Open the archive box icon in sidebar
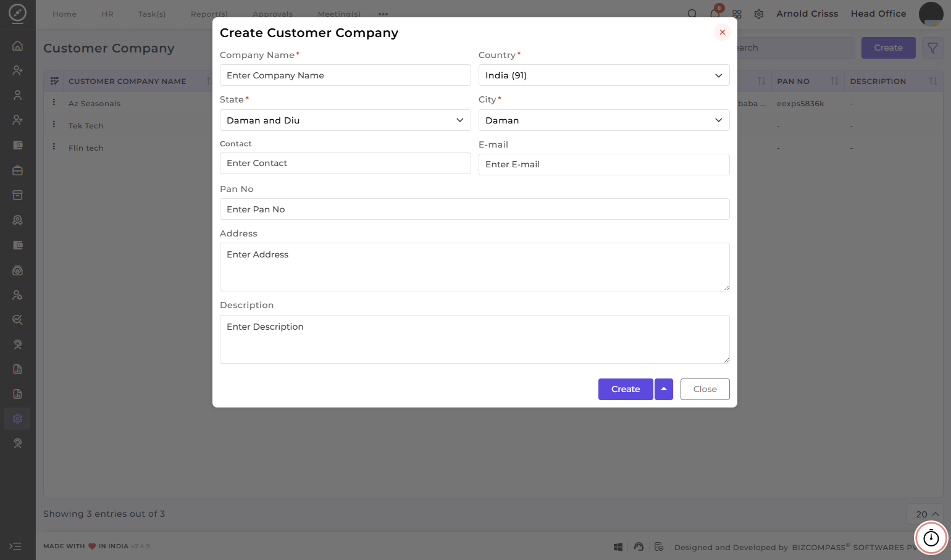 pyautogui.click(x=17, y=194)
